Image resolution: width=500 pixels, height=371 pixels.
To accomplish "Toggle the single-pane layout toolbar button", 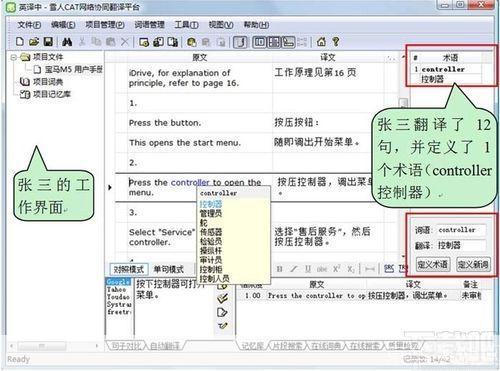I will (260, 42).
